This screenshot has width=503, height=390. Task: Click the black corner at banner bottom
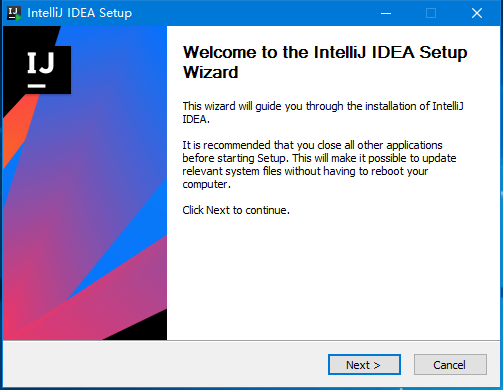pos(140,327)
